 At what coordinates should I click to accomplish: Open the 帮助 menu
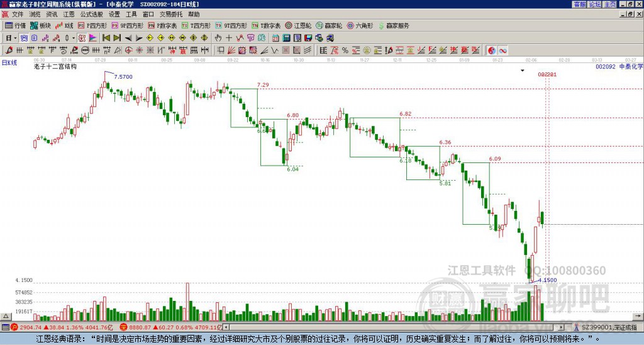click(x=194, y=14)
